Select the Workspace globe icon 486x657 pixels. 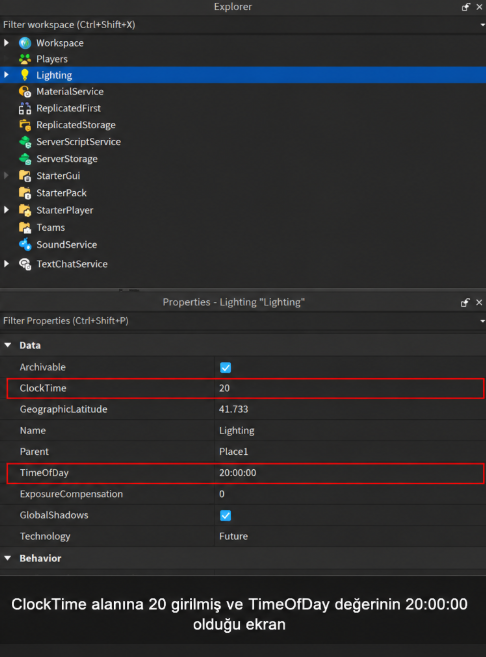click(x=25, y=43)
